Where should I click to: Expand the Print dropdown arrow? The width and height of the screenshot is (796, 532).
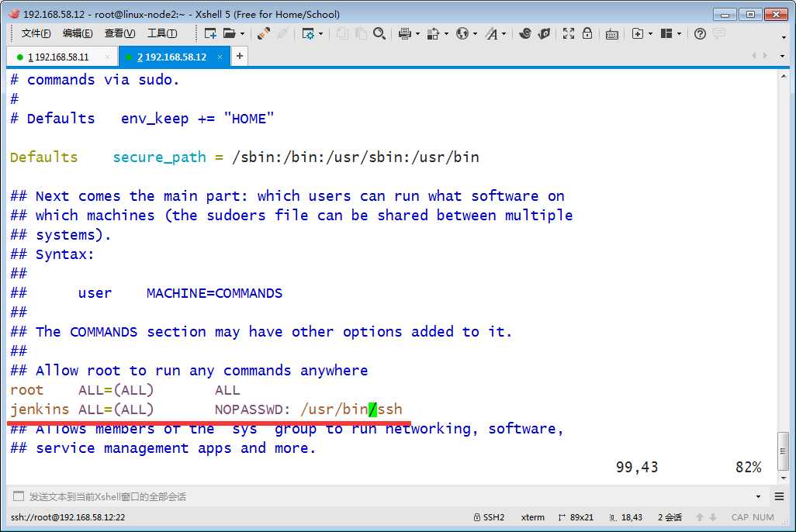(418, 34)
